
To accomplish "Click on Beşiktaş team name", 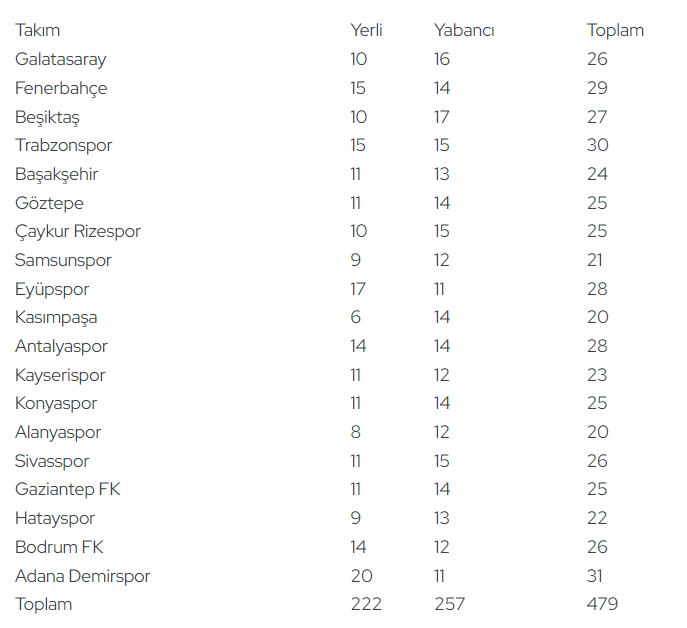I will tap(47, 117).
